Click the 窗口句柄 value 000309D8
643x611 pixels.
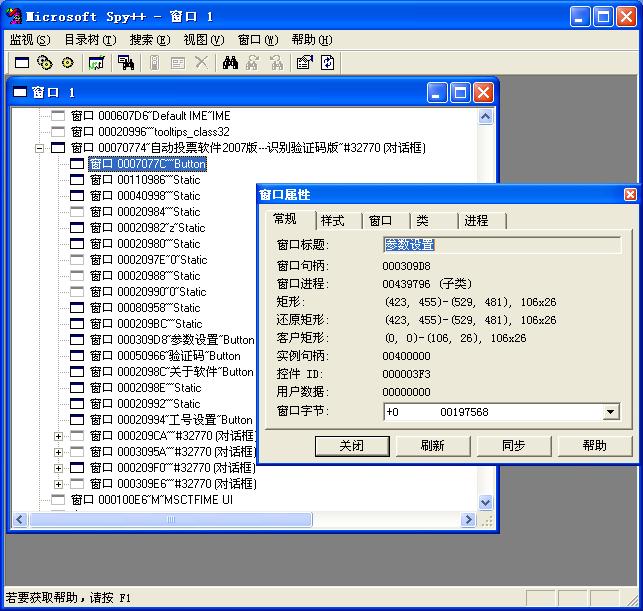click(406, 266)
